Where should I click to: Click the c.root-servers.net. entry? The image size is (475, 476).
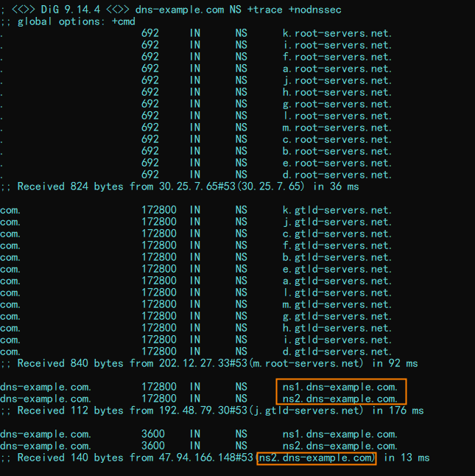pyautogui.click(x=337, y=140)
